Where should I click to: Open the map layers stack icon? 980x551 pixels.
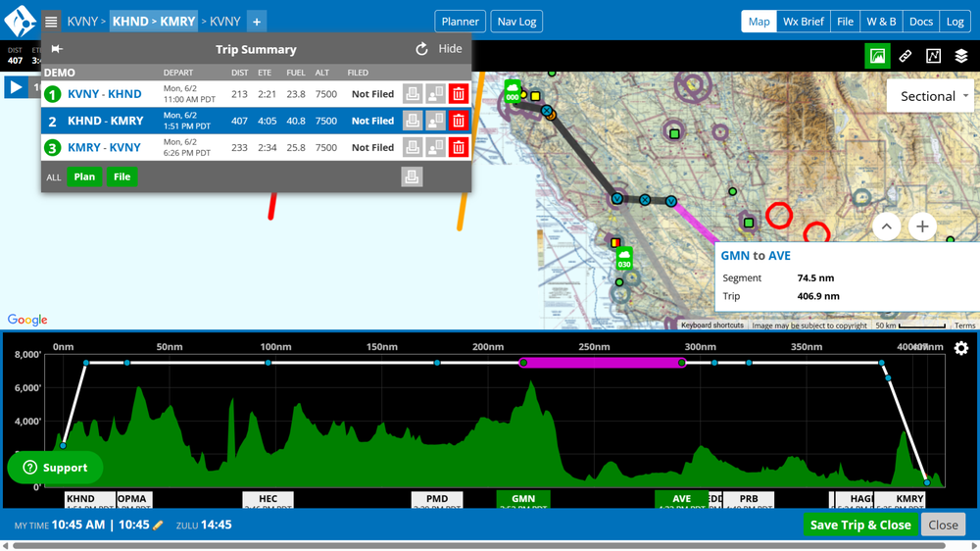(x=960, y=56)
